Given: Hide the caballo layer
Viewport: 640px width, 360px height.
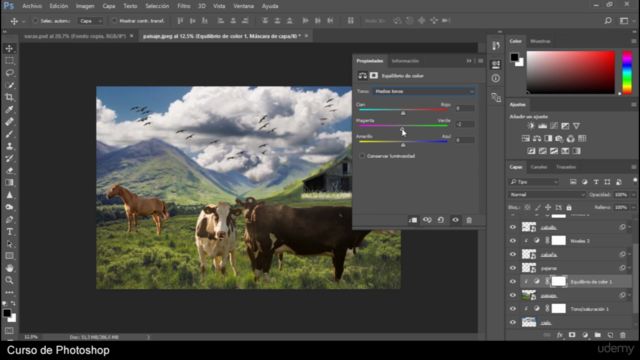Looking at the screenshot, I should point(513,227).
